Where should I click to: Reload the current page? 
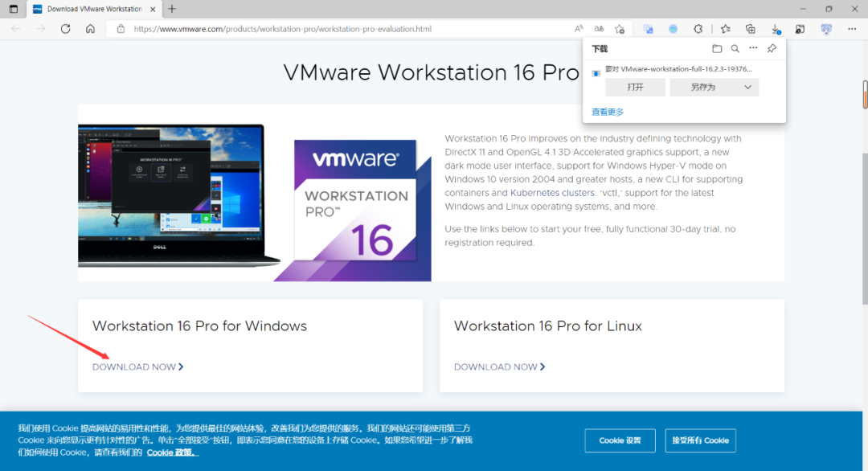(x=65, y=29)
